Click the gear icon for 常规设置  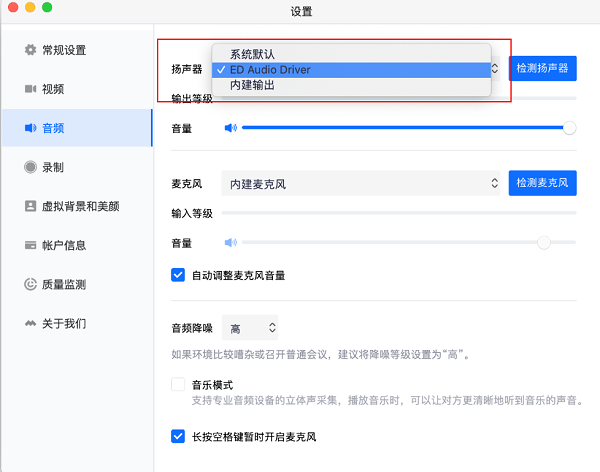[30, 50]
